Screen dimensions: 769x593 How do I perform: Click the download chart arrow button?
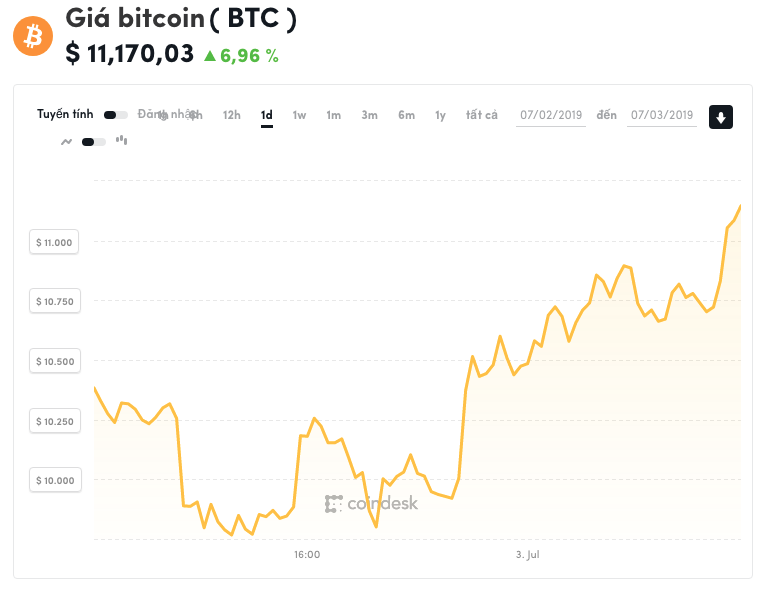tap(721, 117)
